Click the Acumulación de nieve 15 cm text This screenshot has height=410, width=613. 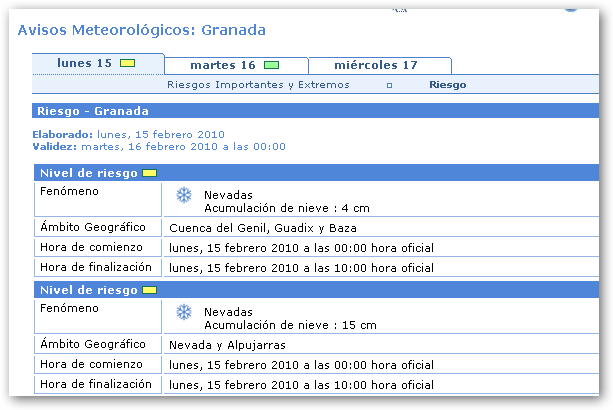(x=290, y=325)
